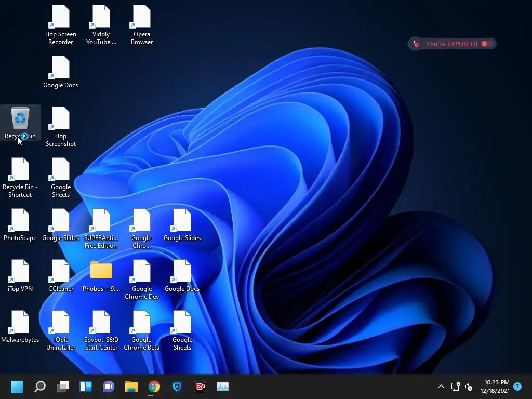Image resolution: width=532 pixels, height=399 pixels.
Task: Select the iTop Screenshot desktop shortcut
Action: pos(60,127)
